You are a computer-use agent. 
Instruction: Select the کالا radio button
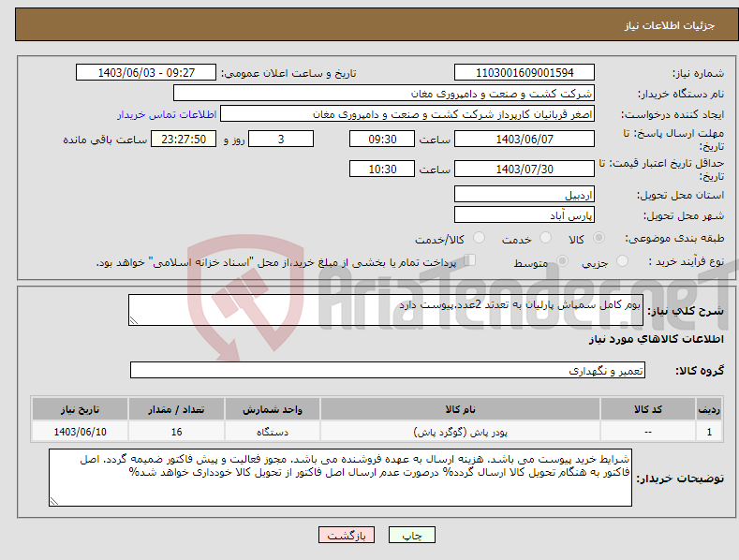pyautogui.click(x=599, y=238)
